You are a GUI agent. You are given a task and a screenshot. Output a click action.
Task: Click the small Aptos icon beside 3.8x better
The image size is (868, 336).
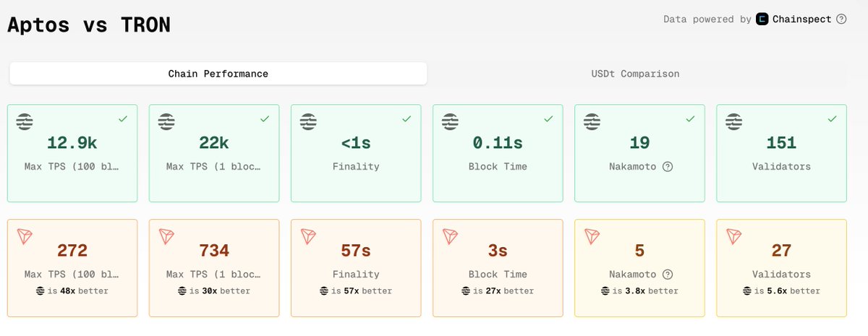point(605,291)
